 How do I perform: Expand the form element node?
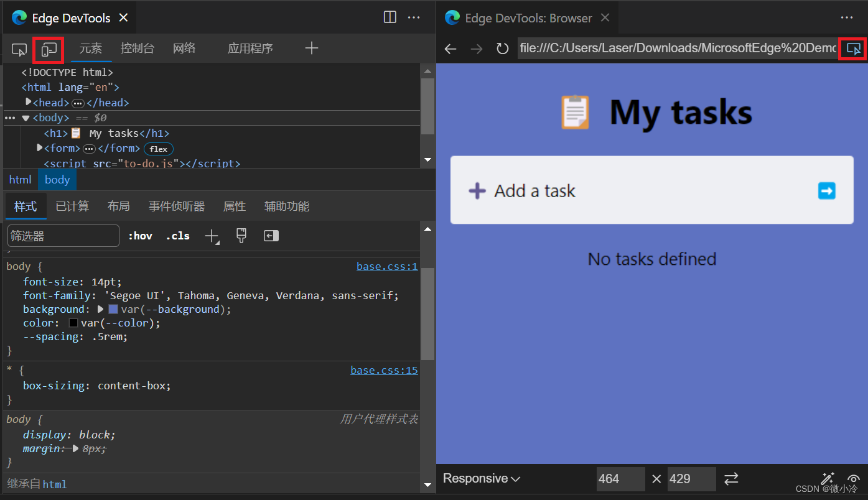click(x=40, y=148)
